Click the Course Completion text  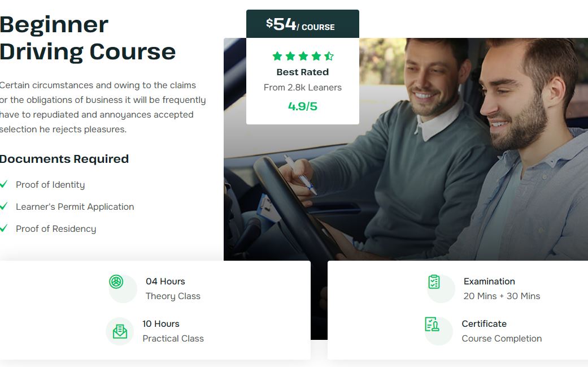pyautogui.click(x=502, y=339)
